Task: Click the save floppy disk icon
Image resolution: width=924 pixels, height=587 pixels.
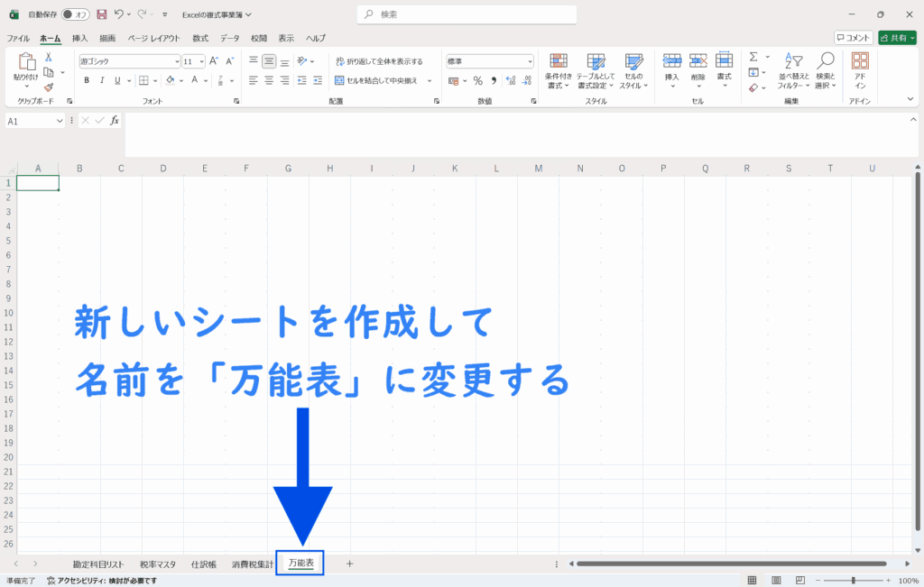Action: pos(101,14)
